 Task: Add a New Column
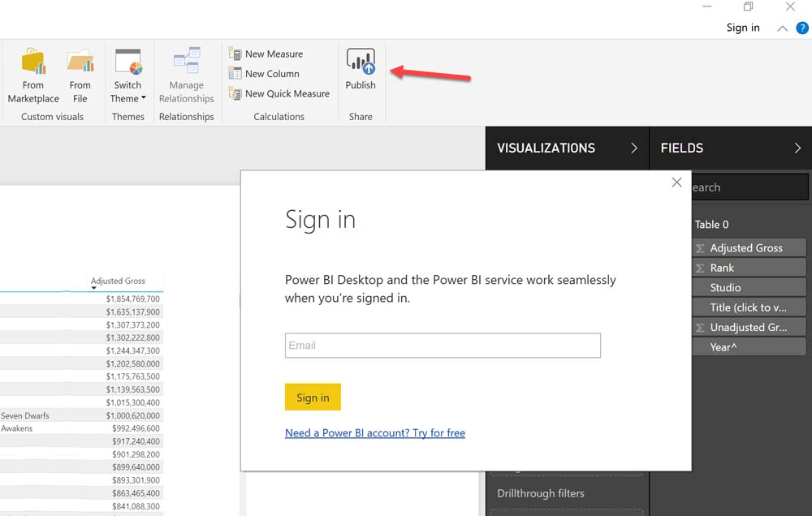[264, 74]
